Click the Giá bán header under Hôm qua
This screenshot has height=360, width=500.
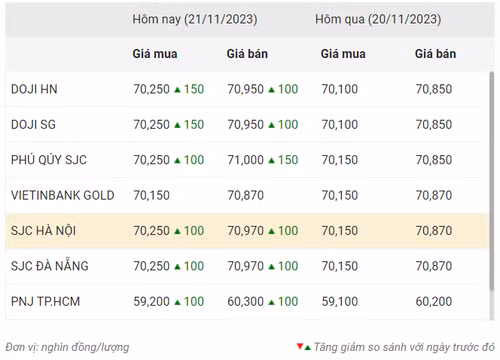tap(435, 54)
